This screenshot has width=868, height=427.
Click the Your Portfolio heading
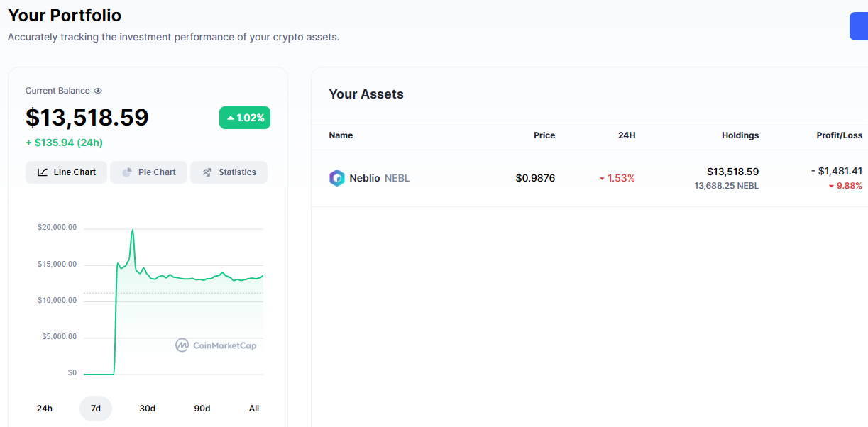65,16
